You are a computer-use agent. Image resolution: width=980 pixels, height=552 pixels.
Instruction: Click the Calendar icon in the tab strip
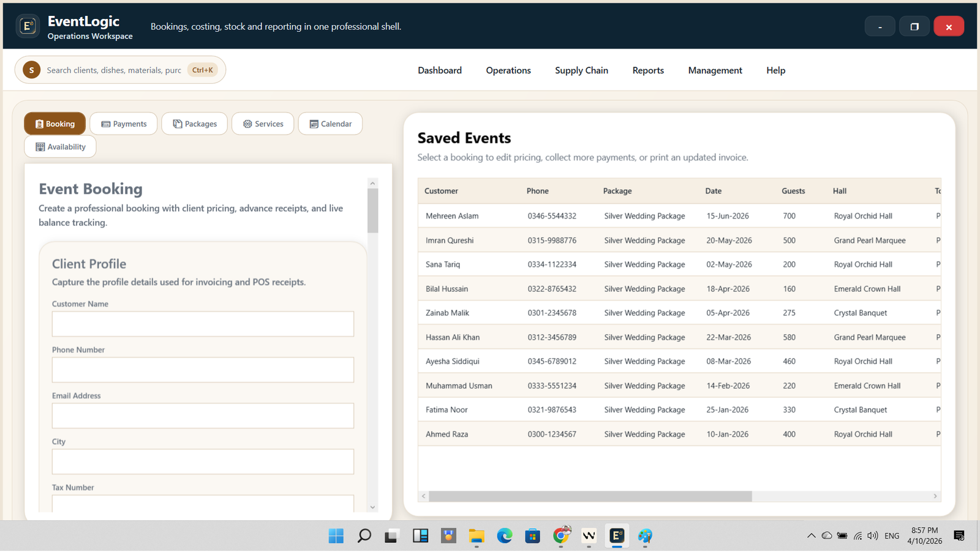(x=314, y=123)
